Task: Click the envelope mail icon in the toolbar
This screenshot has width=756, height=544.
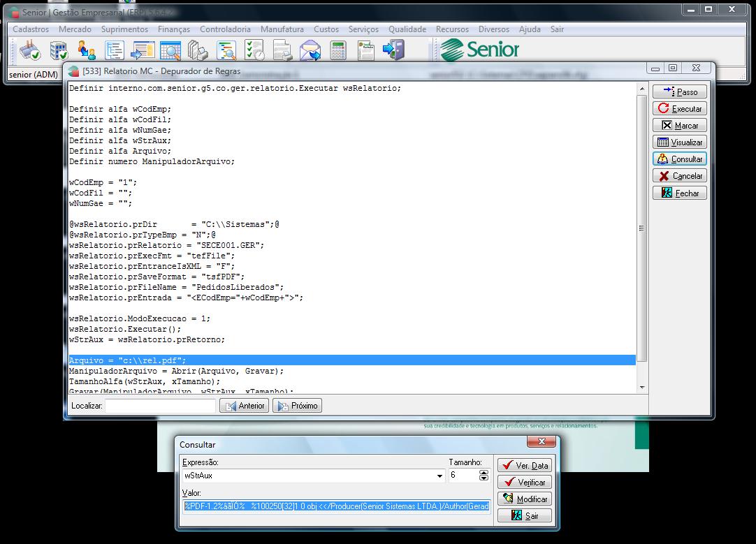Action: point(310,51)
